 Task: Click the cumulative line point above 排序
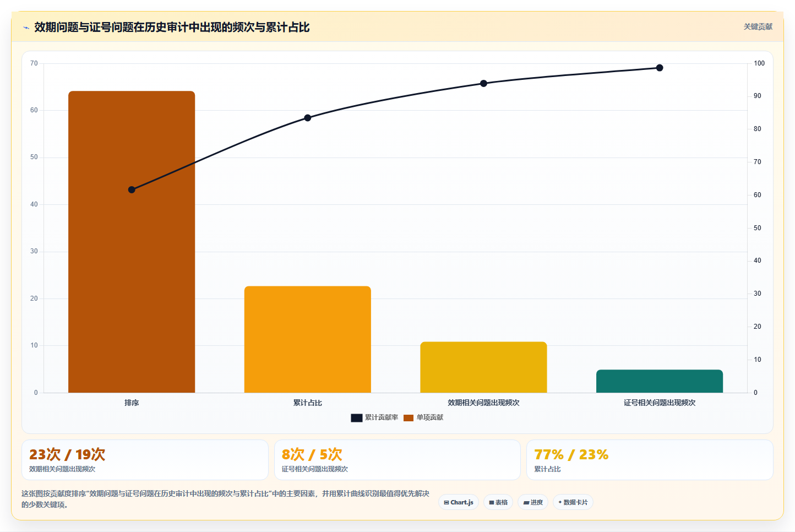tap(132, 189)
